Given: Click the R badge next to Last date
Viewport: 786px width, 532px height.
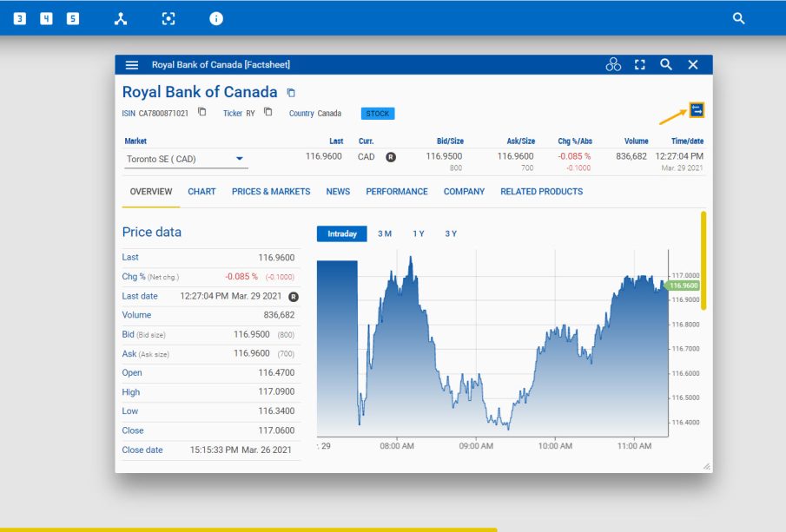Looking at the screenshot, I should coord(294,297).
